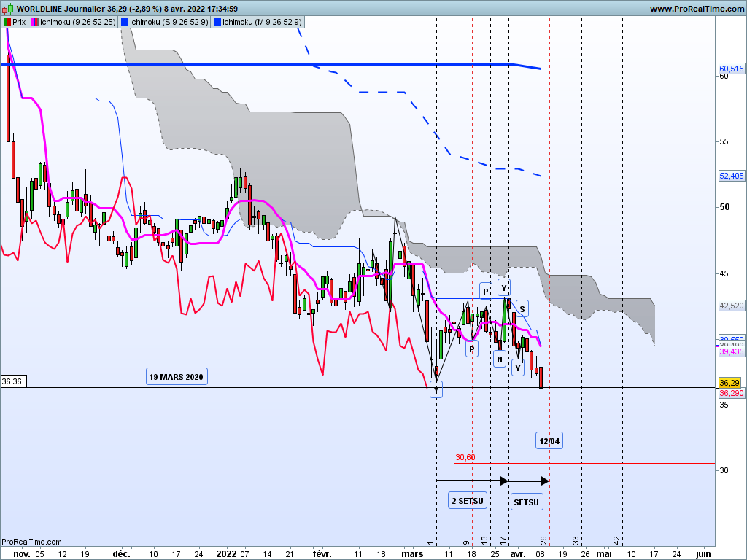Click the 05 date on the time axis
This screenshot has width=747, height=560.
(39, 554)
